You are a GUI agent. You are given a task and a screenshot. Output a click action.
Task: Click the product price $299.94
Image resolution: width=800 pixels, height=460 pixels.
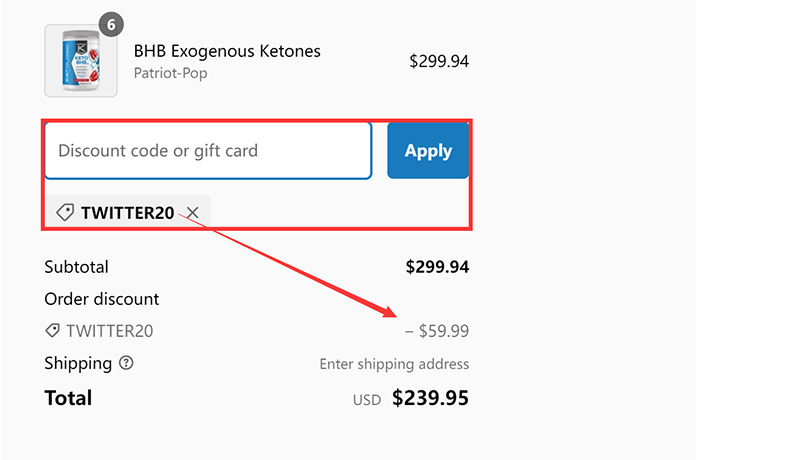(438, 61)
